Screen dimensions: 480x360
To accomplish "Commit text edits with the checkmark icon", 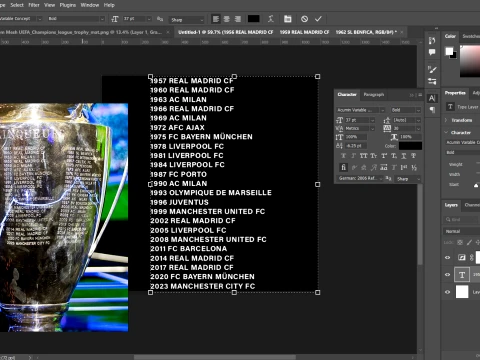I will (x=318, y=19).
